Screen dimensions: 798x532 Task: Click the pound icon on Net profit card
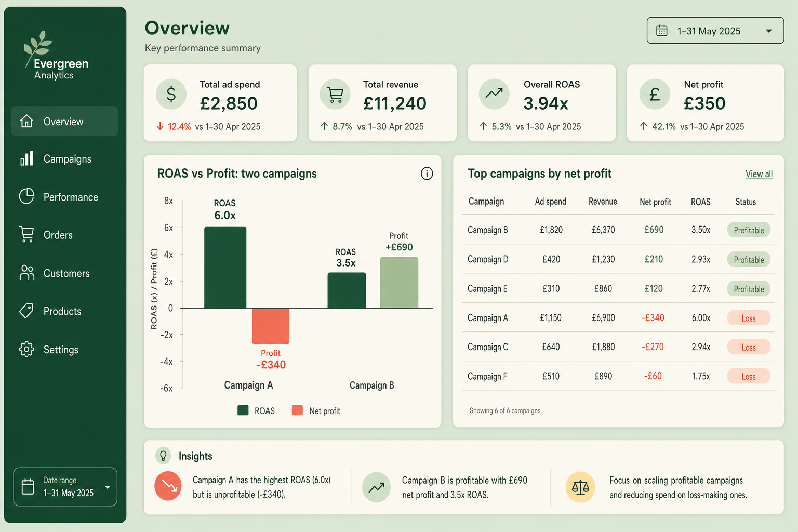[655, 94]
